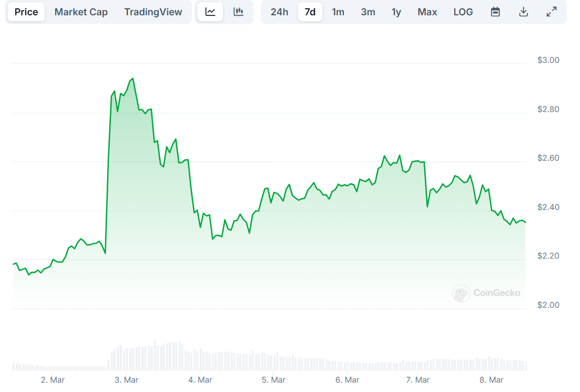Screen dimensions: 580x392
Task: Click the 8. Mar date label
Action: pyautogui.click(x=491, y=380)
